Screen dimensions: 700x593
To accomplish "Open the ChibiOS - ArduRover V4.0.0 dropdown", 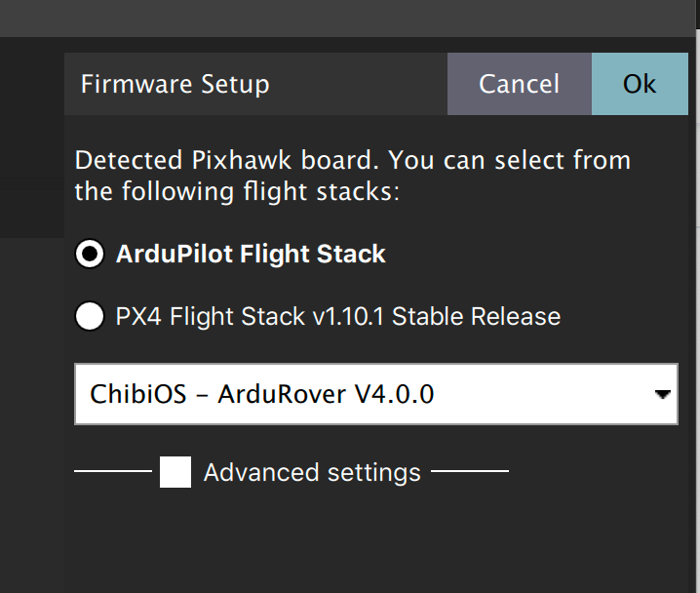I will tap(376, 394).
